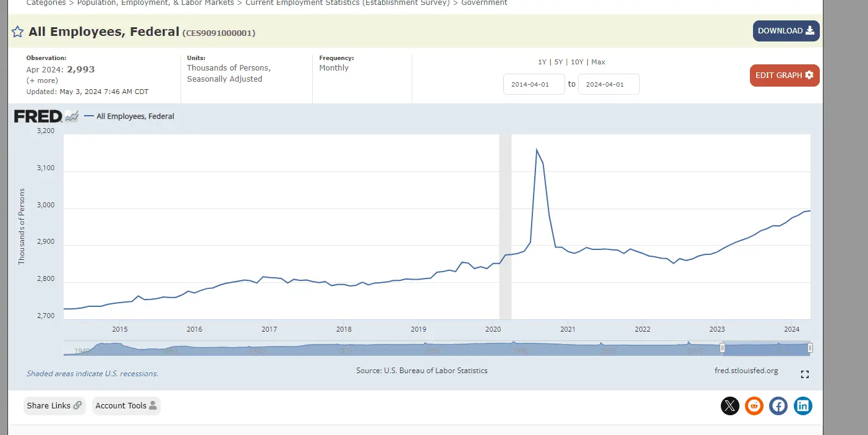Click the end date field 2024-04-01
The height and width of the screenshot is (435, 868).
tap(608, 84)
